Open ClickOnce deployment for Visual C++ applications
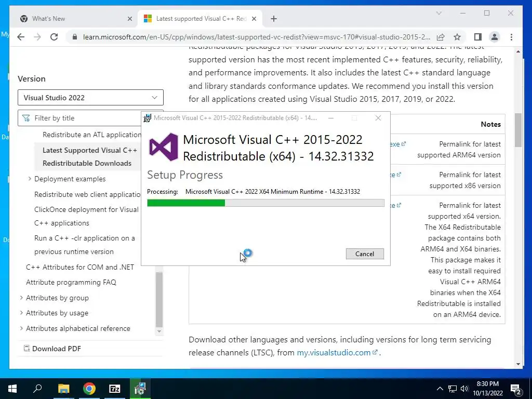This screenshot has width=532, height=399. coord(86,216)
